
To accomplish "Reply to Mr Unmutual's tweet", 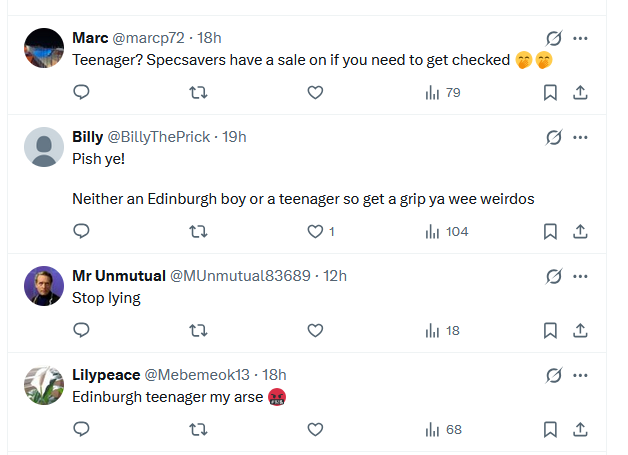I will coord(82,330).
